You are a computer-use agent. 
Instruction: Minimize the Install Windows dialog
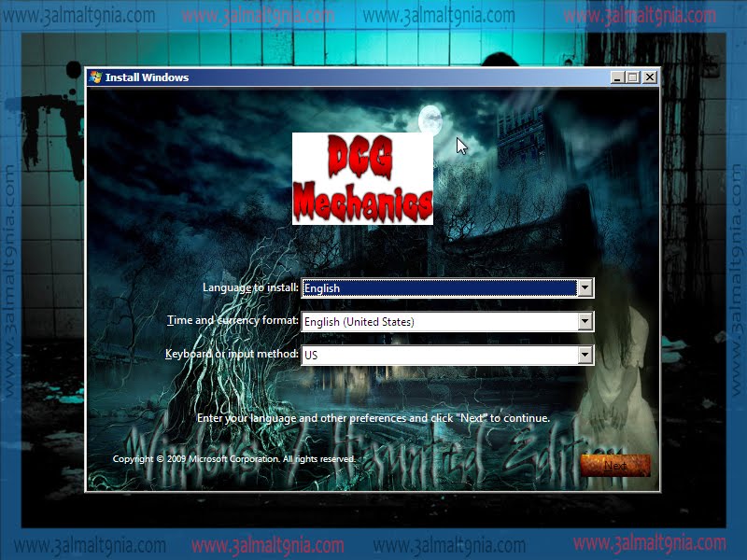[617, 77]
